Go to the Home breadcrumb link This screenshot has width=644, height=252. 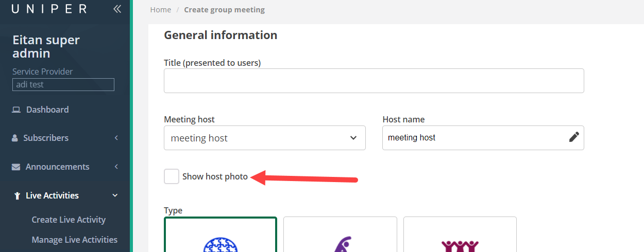tap(161, 10)
